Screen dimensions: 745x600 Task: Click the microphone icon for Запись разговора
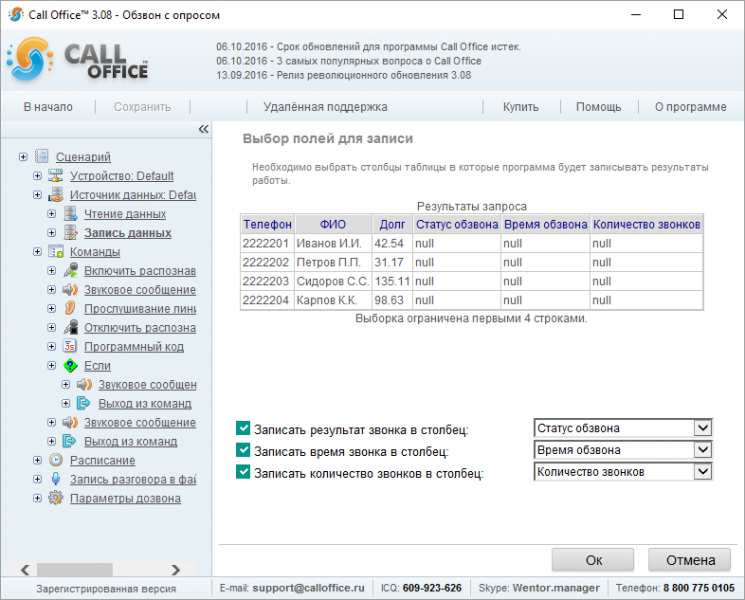tap(56, 479)
